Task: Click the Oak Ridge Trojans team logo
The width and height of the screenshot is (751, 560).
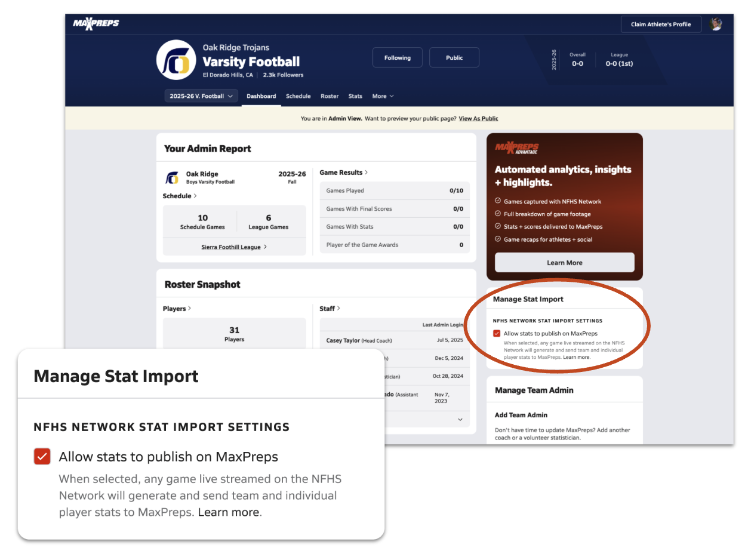Action: click(176, 60)
